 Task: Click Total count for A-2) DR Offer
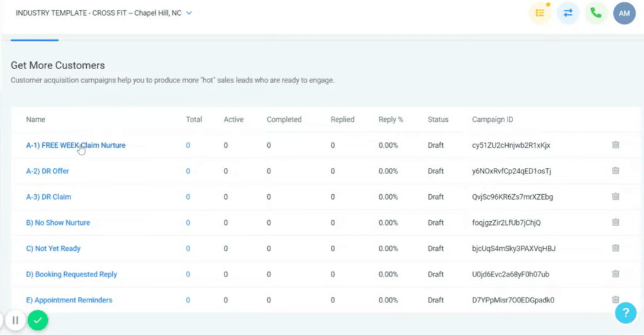187,171
